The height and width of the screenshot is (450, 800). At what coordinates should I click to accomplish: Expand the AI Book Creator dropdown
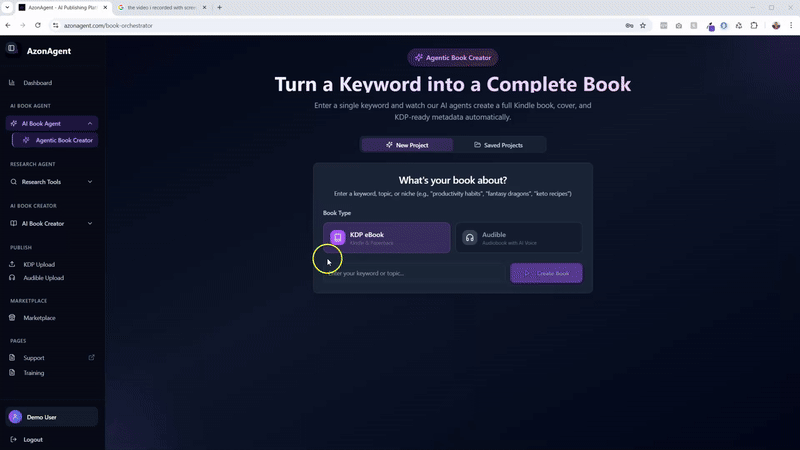[x=90, y=224]
